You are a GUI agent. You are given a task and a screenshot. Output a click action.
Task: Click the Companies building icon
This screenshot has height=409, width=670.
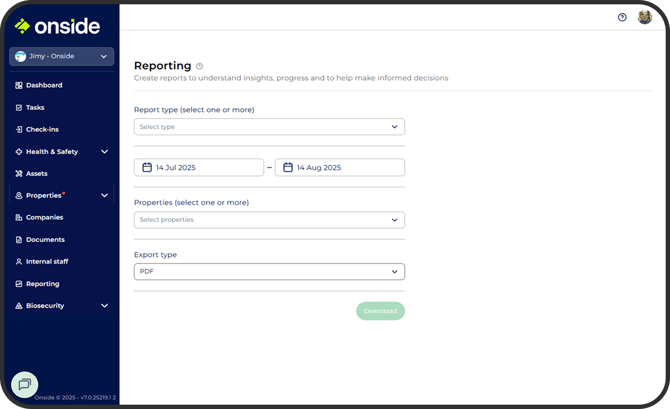coord(19,218)
